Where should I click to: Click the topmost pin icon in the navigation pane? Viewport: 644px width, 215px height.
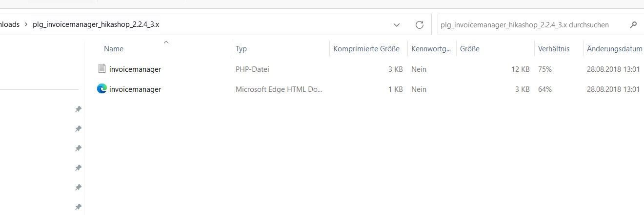(78, 109)
